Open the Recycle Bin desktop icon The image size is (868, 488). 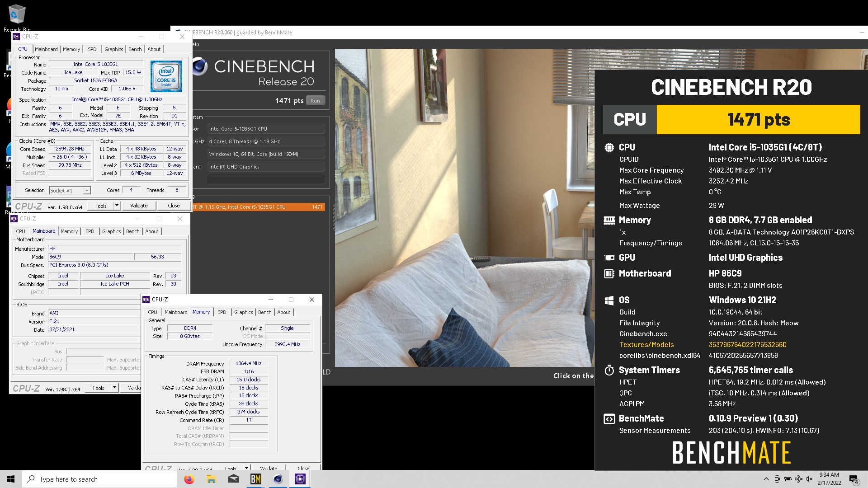pos(17,18)
